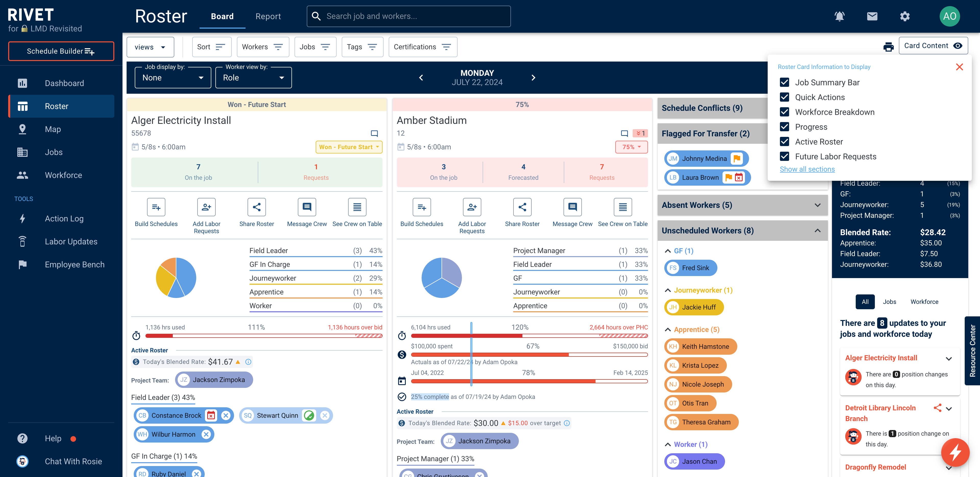The image size is (980, 477).
Task: Open comment icon on Amber Stadium card
Action: tap(624, 133)
